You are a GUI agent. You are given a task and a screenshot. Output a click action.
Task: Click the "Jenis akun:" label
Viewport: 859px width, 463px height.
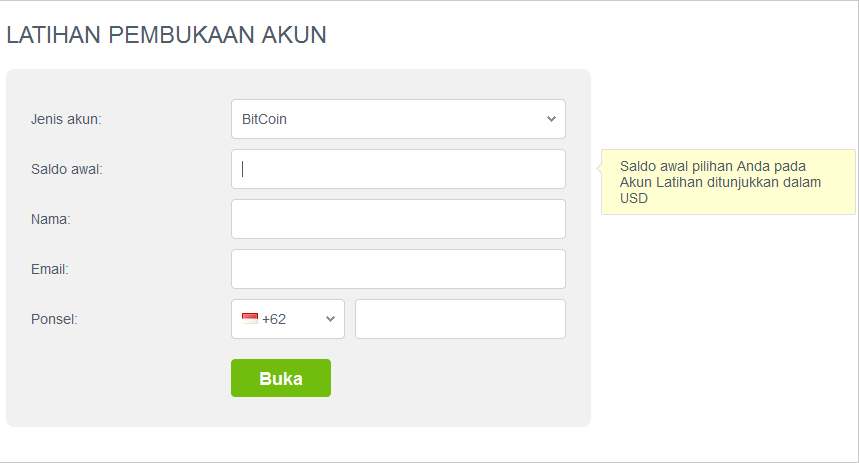[66, 119]
